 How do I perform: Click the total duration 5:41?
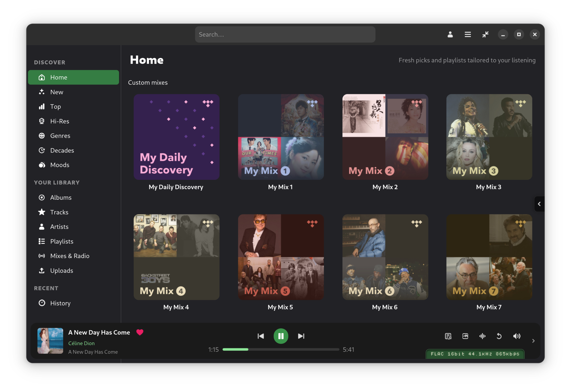pos(348,350)
